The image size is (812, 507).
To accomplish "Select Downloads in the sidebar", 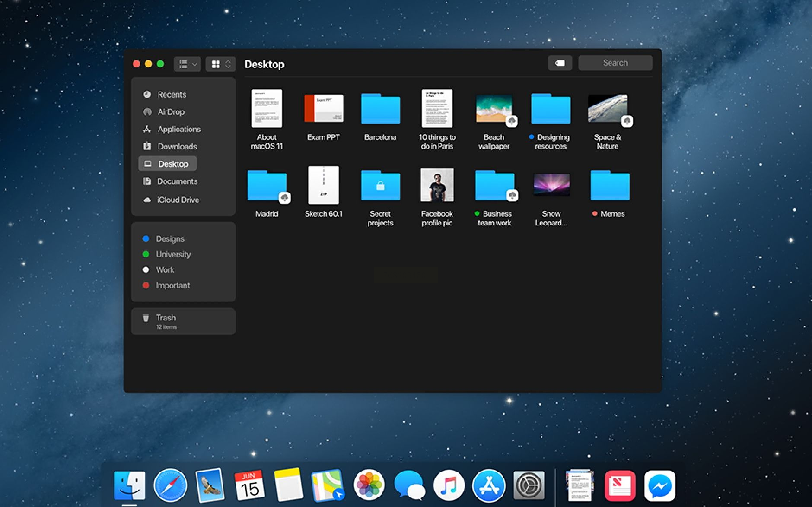I will [177, 146].
